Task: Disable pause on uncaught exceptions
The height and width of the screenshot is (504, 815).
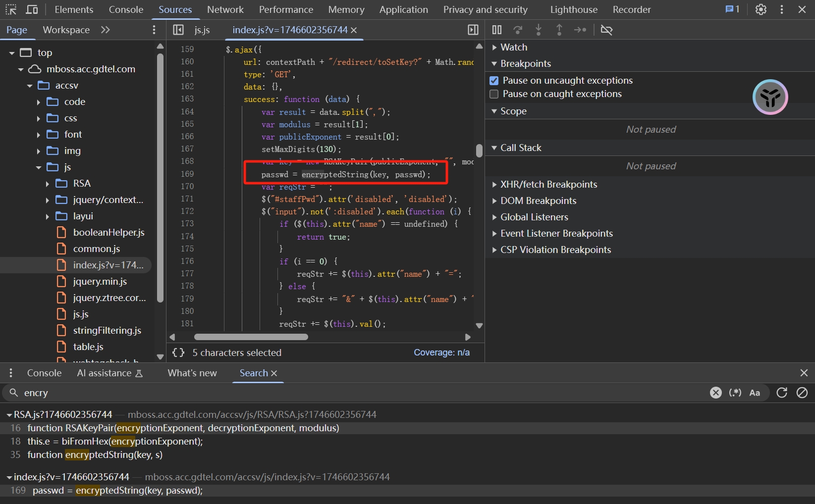Action: [x=494, y=80]
